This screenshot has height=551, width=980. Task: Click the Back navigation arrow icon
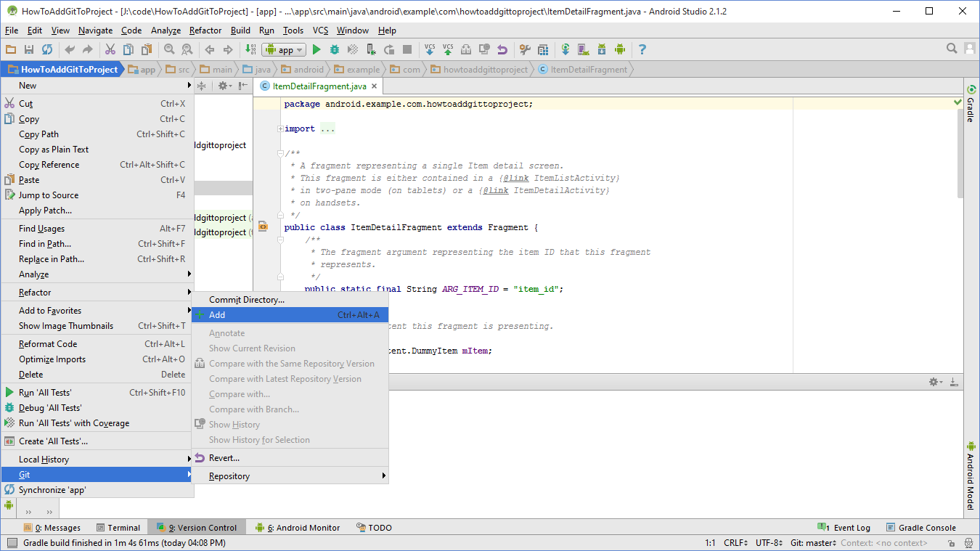[x=210, y=49]
